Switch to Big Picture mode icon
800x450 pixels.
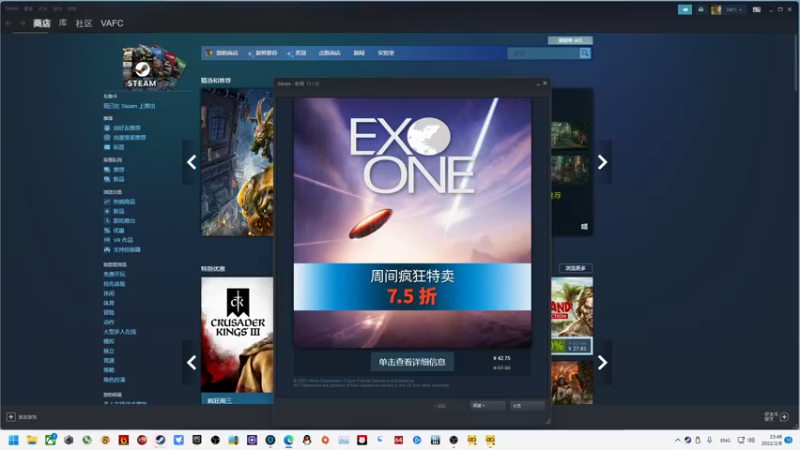point(757,10)
